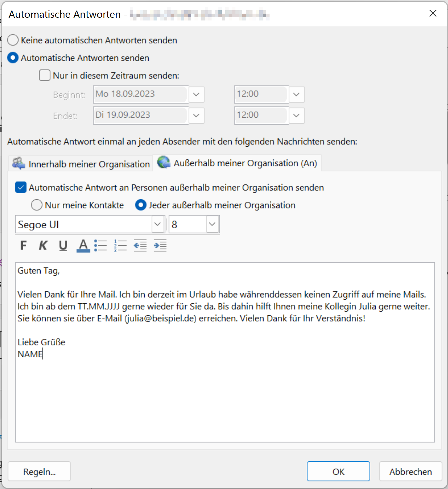Switch to Innerhalb meiner Organisation tab
Screen dimensions: 448x489
point(81,164)
